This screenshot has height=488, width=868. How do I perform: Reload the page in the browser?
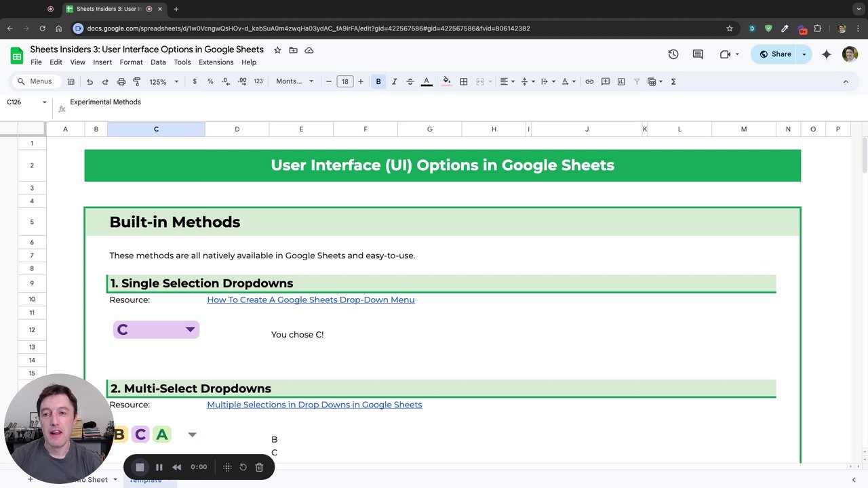[x=42, y=28]
